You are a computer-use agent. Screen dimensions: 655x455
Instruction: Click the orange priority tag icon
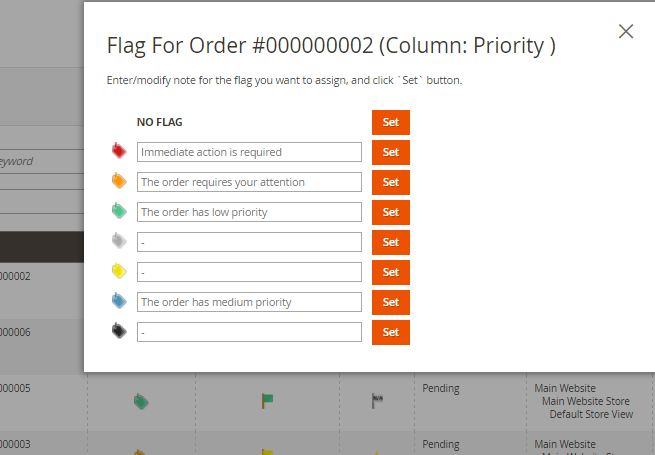click(119, 180)
